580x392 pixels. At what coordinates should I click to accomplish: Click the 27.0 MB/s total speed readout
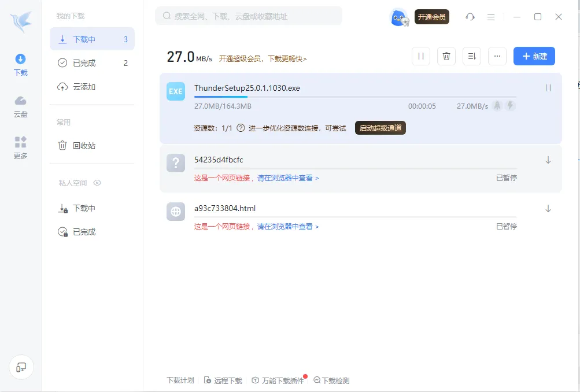click(190, 57)
